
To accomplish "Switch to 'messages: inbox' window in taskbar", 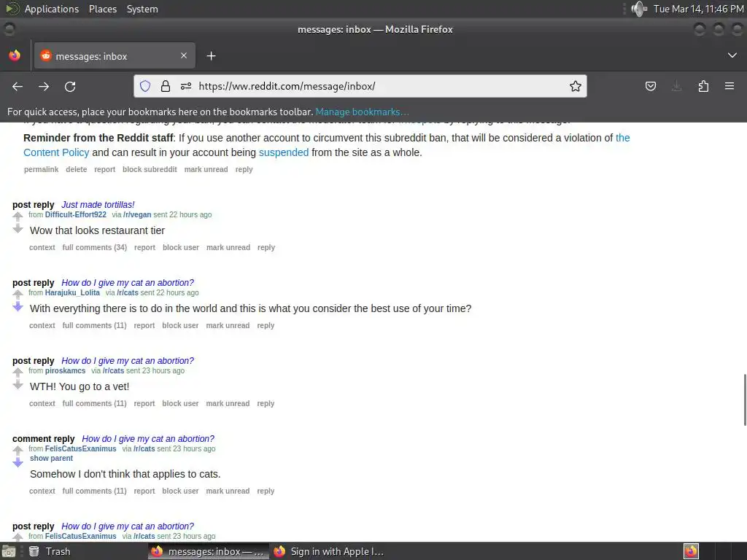I will (208, 551).
